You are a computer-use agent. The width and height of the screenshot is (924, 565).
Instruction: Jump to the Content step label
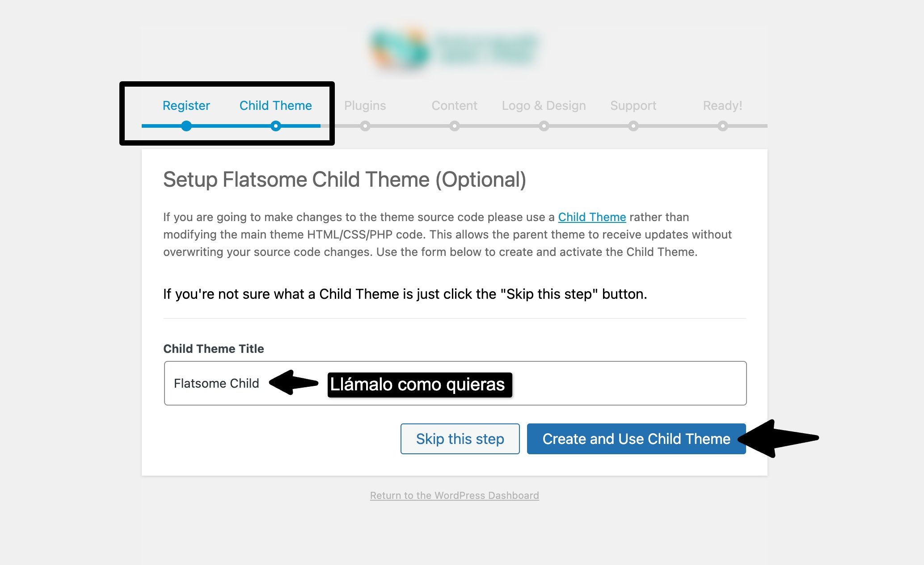pyautogui.click(x=454, y=105)
